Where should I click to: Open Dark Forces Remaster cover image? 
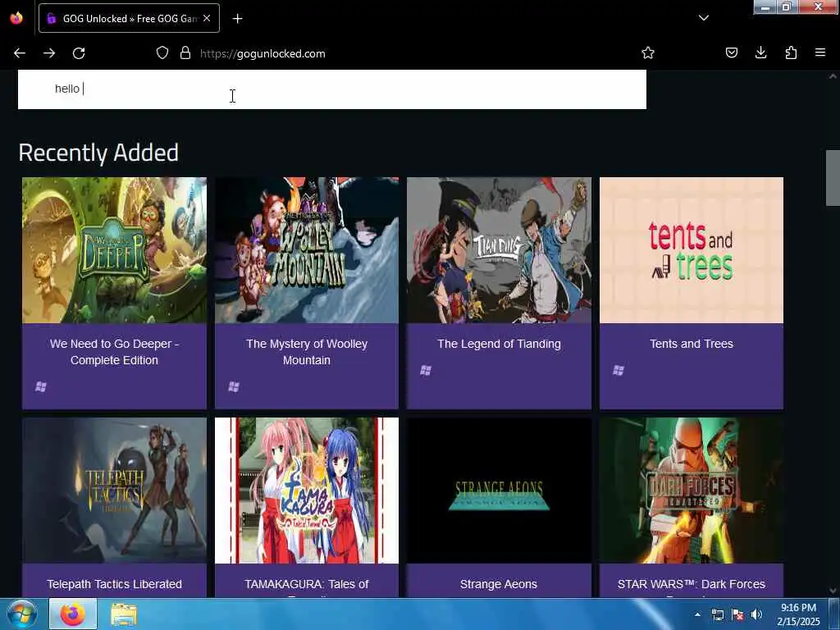click(691, 491)
